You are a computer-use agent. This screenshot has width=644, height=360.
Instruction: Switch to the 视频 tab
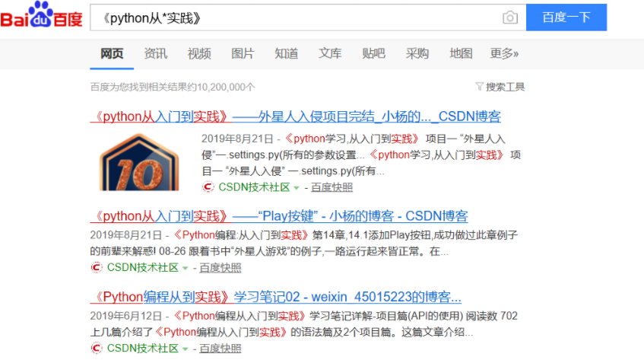tap(199, 53)
